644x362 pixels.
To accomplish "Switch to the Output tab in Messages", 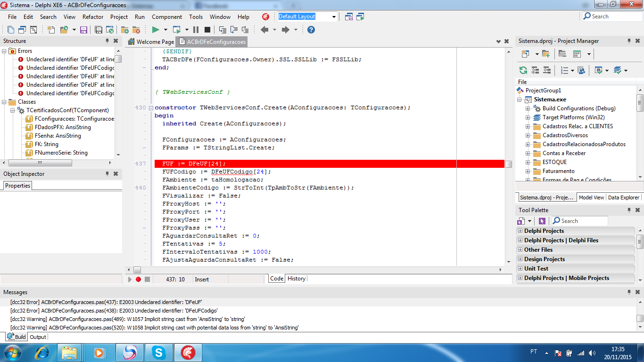I will [38, 337].
